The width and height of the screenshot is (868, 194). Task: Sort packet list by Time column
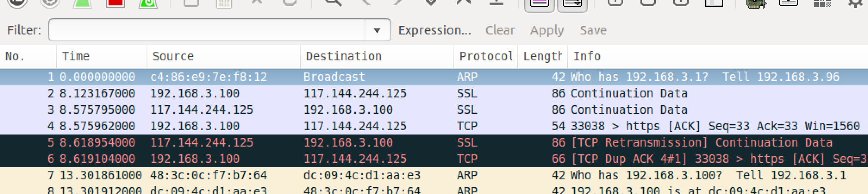coord(102,56)
